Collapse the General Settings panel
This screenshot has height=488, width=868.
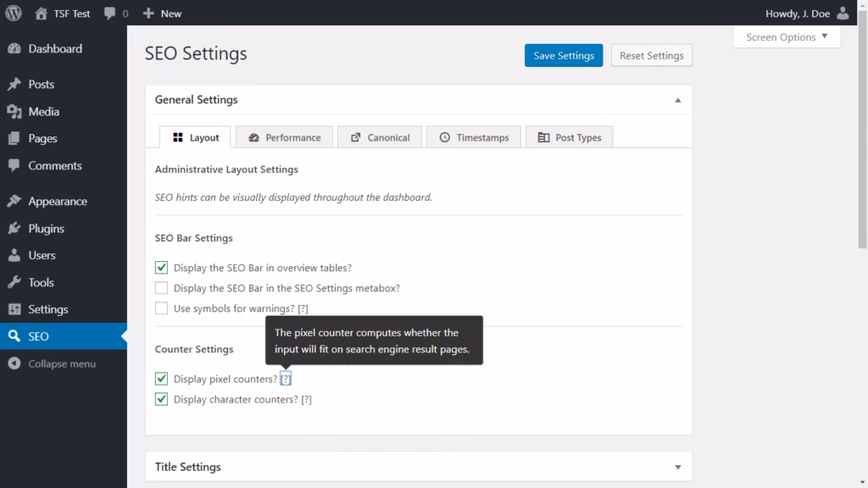coord(677,99)
